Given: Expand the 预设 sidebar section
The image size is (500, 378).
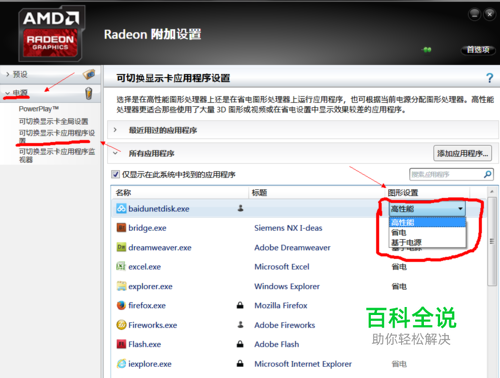Looking at the screenshot, I should point(8,74).
